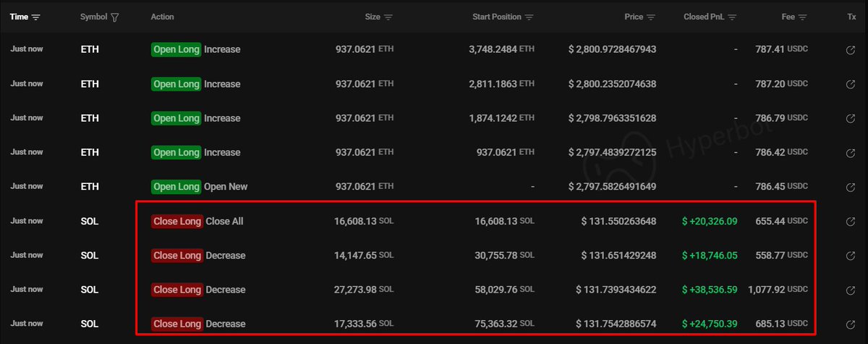The height and width of the screenshot is (344, 868).
Task: Click ETH symbol in the first row
Action: point(88,50)
